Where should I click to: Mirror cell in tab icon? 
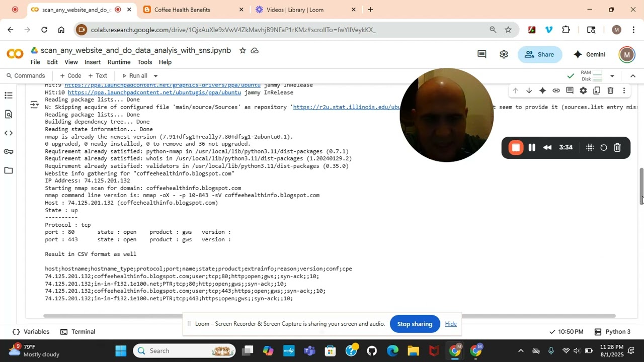[x=597, y=91]
